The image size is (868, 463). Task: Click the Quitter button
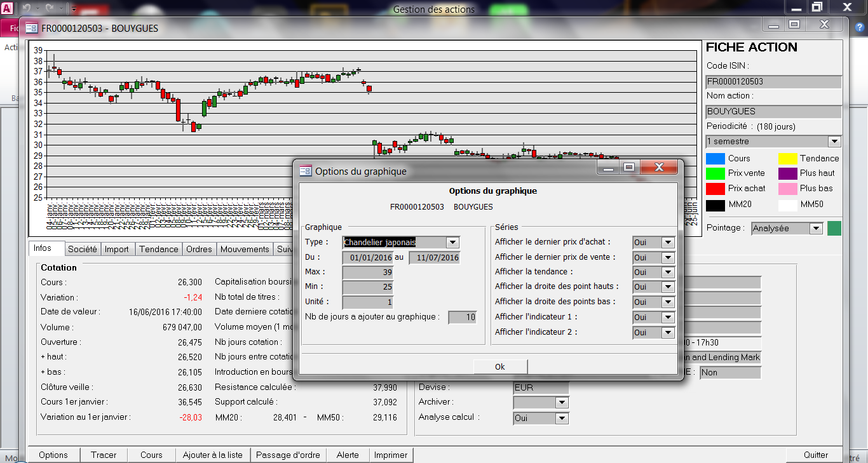pyautogui.click(x=816, y=455)
